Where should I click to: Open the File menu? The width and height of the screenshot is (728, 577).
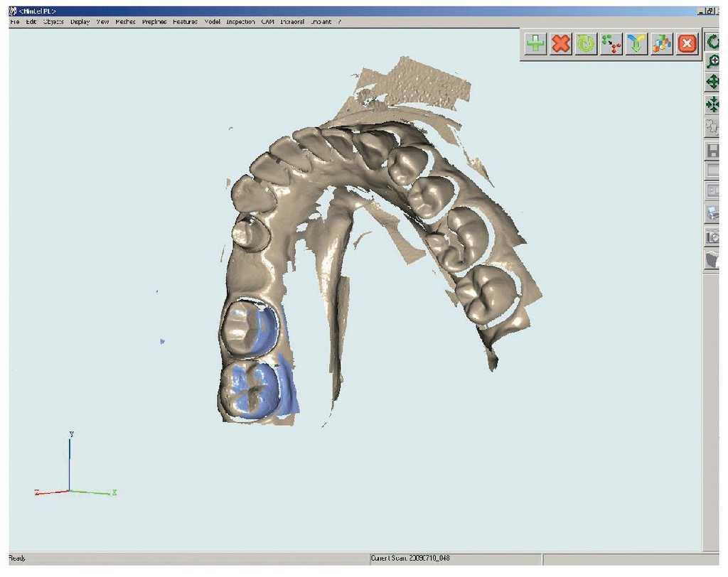15,22
